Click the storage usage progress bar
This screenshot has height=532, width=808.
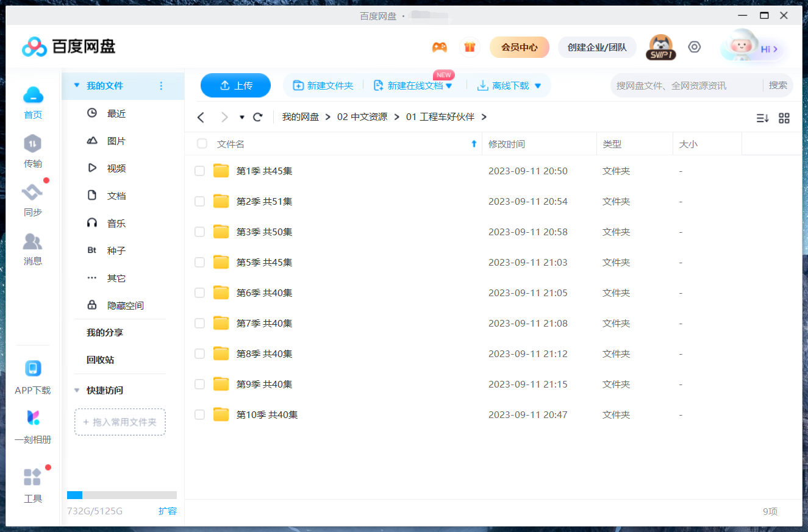[x=122, y=495]
